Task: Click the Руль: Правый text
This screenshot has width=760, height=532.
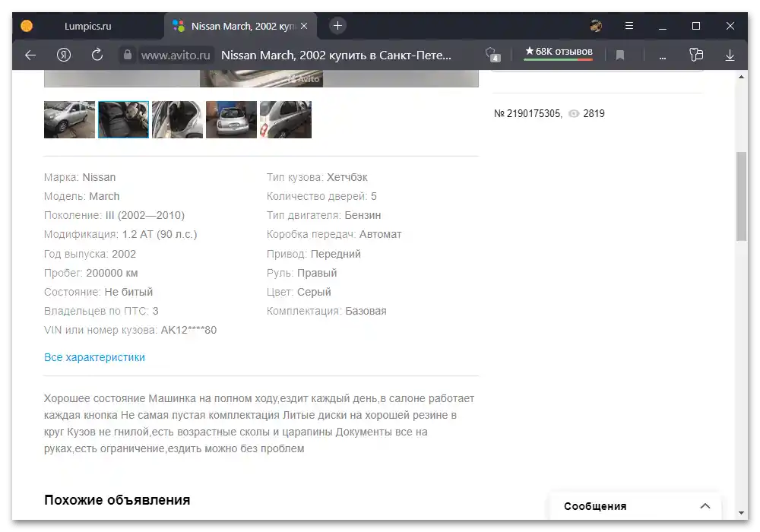Action: tap(302, 273)
